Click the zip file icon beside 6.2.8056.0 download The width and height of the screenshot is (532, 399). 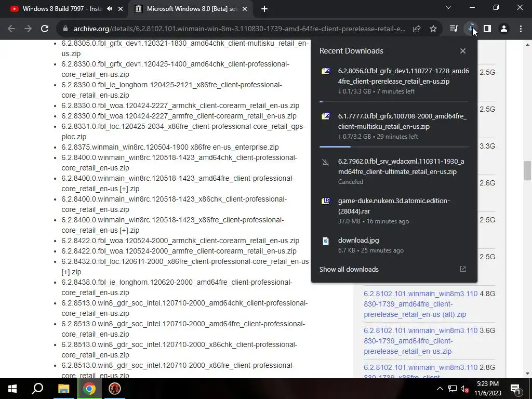tap(325, 71)
